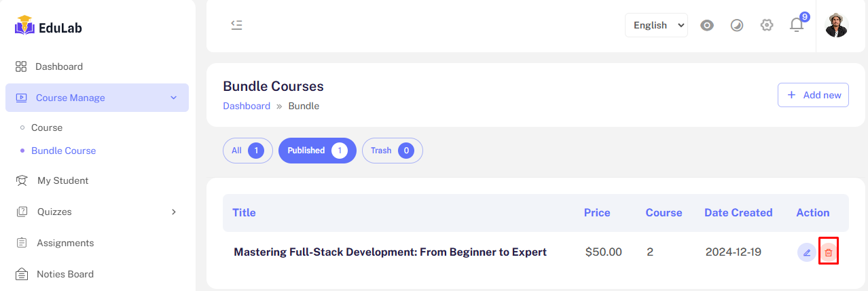Click the Dashboard sidebar icon

pos(21,66)
